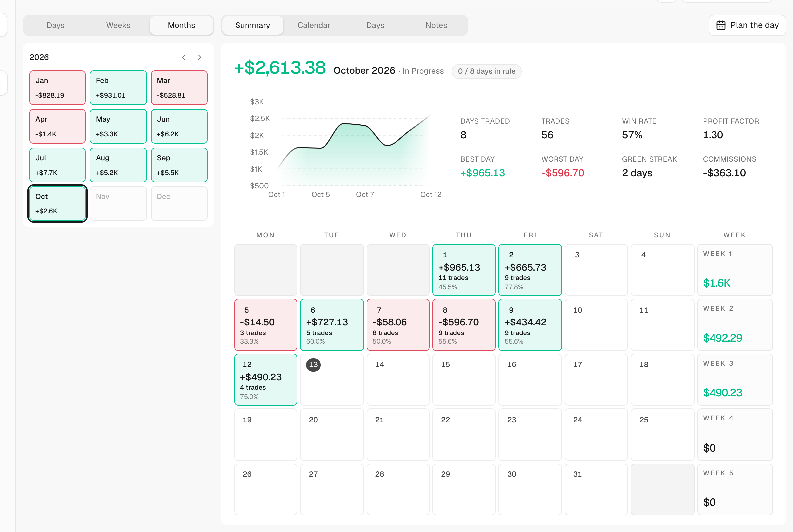Screen dimensions: 793x532
Task: Open Week 3 summary showing $490.23
Action: (735, 380)
